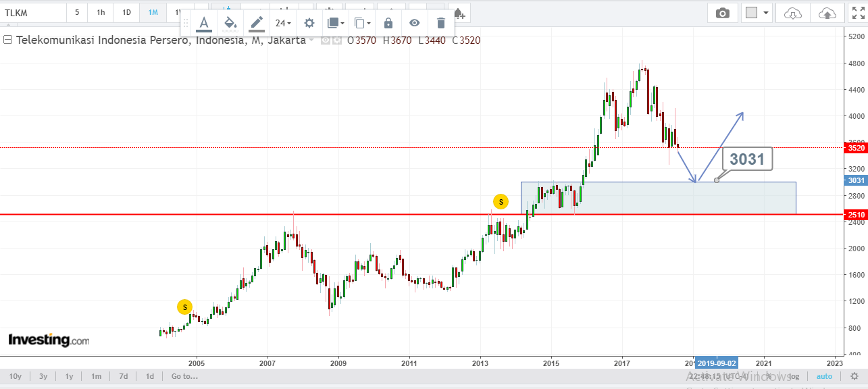The height and width of the screenshot is (389, 868).
Task: Zoom to 1m range
Action: (x=97, y=376)
